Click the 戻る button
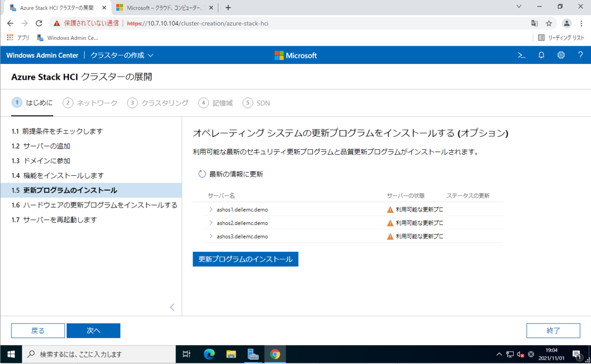This screenshot has height=364, width=591. pos(38,331)
